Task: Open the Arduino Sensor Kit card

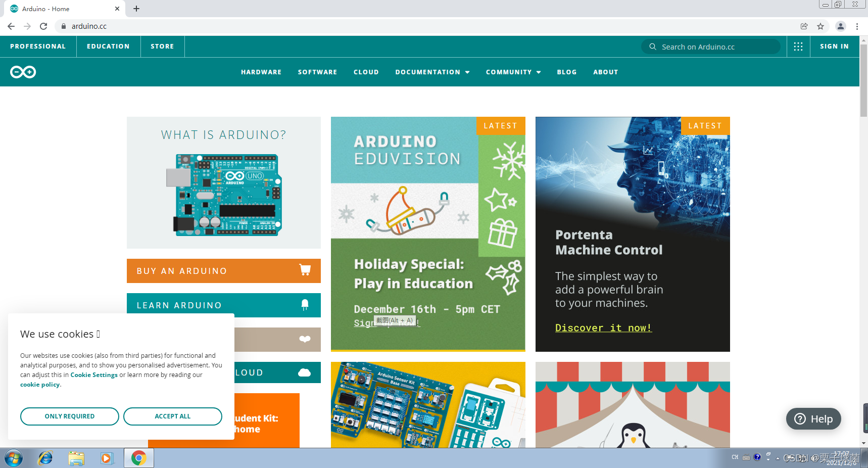Action: tap(428, 405)
